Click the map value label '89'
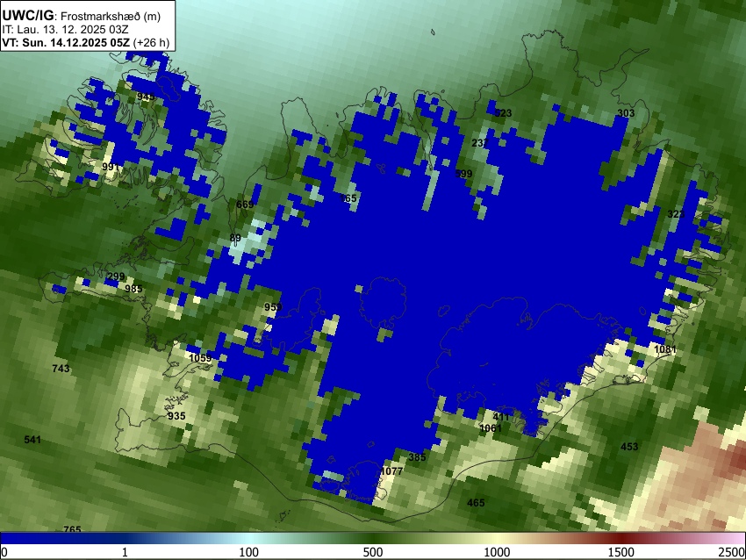 pos(235,239)
